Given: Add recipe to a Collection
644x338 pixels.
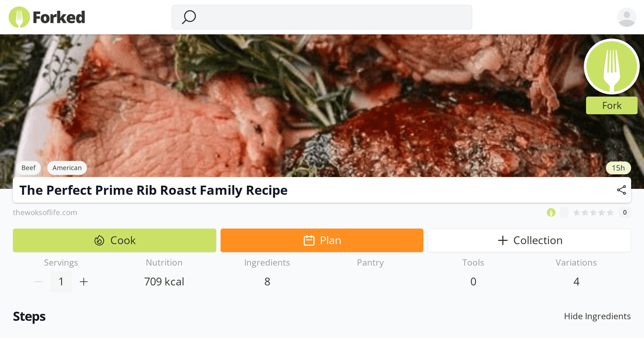Looking at the screenshot, I should [529, 240].
